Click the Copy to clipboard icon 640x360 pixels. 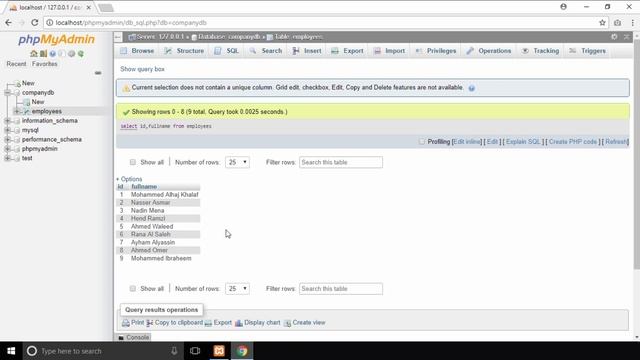pyautogui.click(x=150, y=323)
